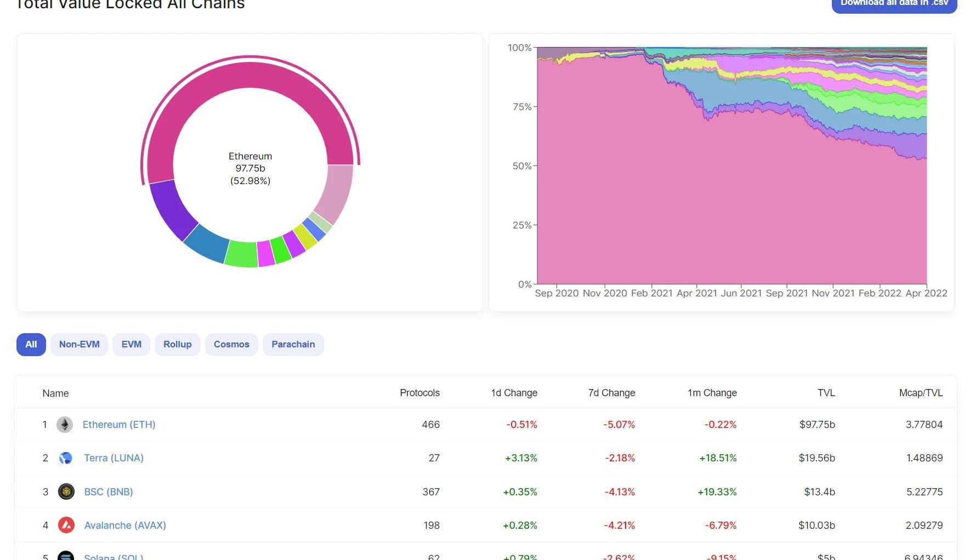This screenshot has height=560, width=970.
Task: Sort table by TVL column header
Action: pos(826,393)
